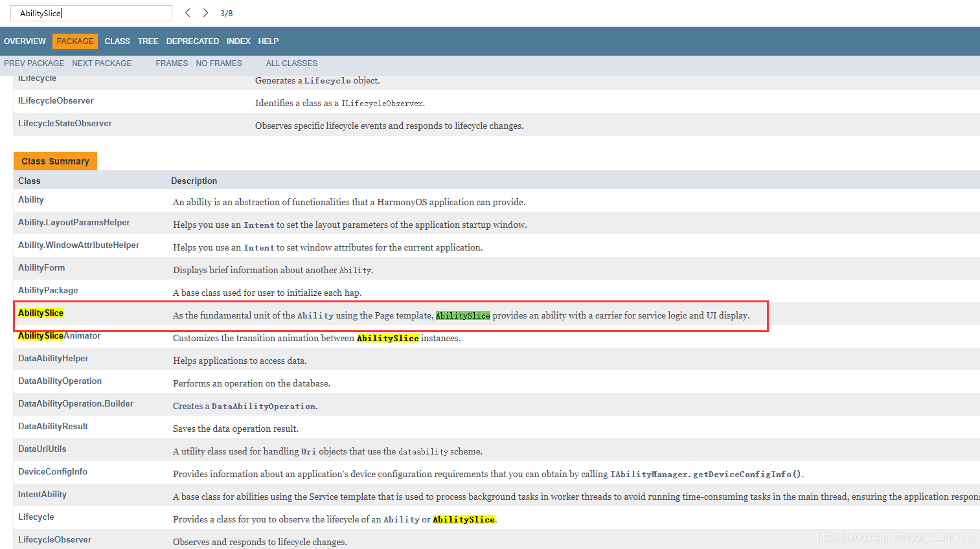
Task: Open ALL CLASSES list
Action: pos(291,63)
